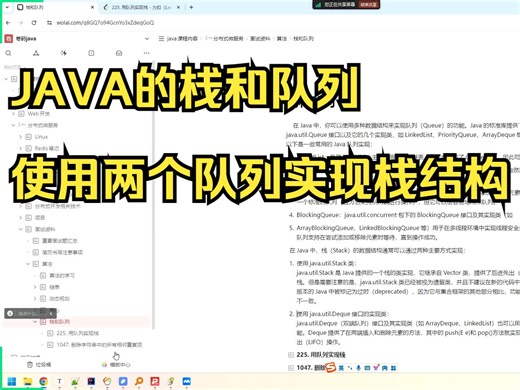This screenshot has height=390, width=520.
Task: Open Windows Start menu
Action: tap(12, 381)
